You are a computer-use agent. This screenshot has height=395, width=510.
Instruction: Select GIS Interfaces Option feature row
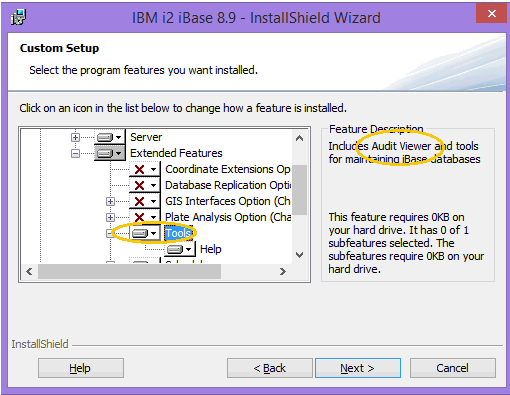pyautogui.click(x=228, y=201)
